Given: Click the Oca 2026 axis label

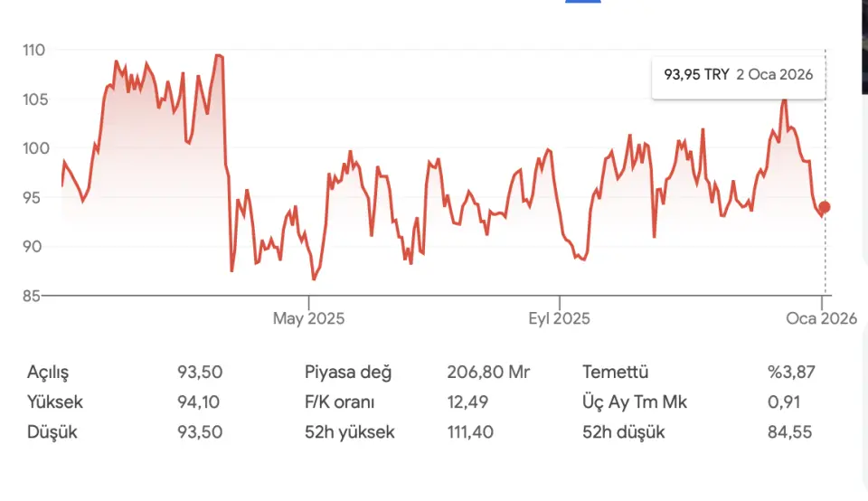Looking at the screenshot, I should click(x=821, y=318).
